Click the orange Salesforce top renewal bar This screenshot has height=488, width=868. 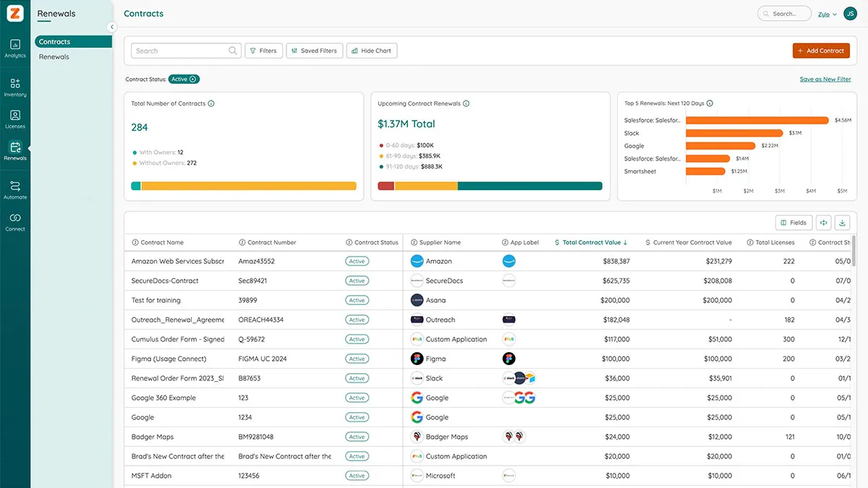click(757, 120)
